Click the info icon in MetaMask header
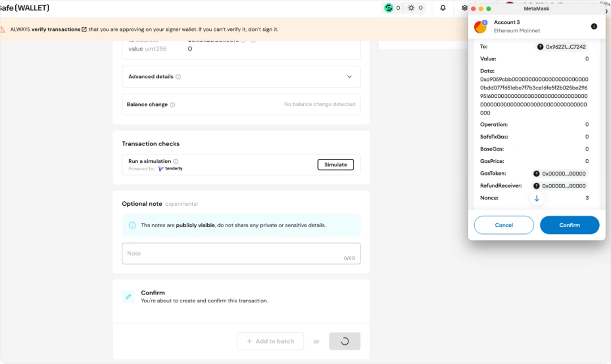Image resolution: width=611 pixels, height=364 pixels. (x=594, y=27)
